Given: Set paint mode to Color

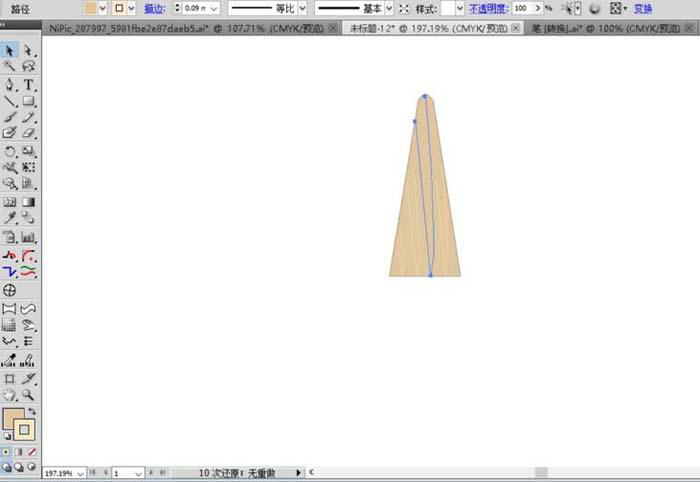Looking at the screenshot, I should tap(6, 452).
